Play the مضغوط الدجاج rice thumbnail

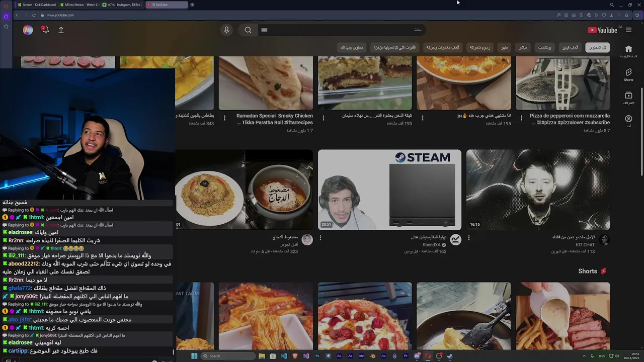(x=244, y=190)
